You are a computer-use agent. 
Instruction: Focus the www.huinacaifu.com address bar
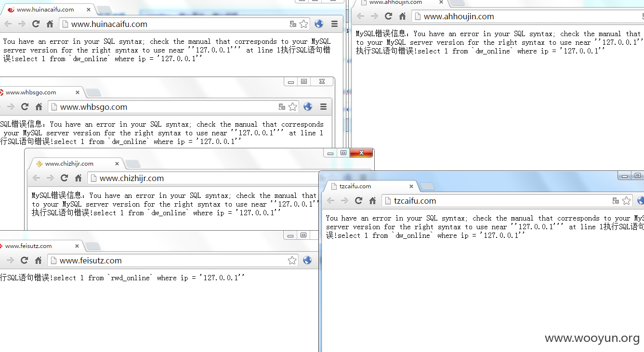[184, 24]
